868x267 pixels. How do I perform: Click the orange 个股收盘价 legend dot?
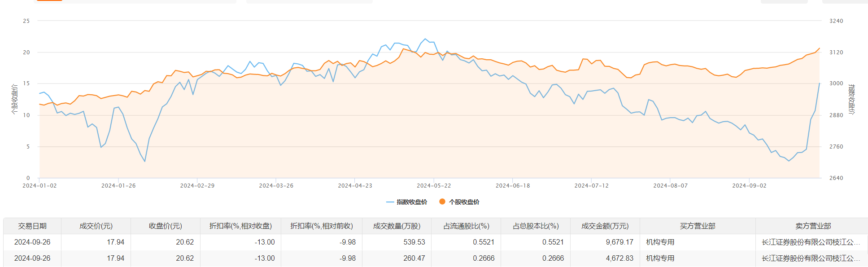point(442,201)
